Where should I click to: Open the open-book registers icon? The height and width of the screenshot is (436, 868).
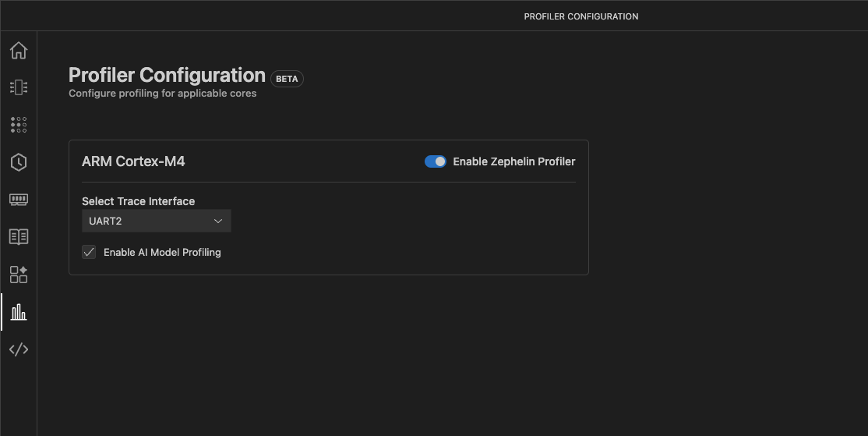click(x=19, y=236)
